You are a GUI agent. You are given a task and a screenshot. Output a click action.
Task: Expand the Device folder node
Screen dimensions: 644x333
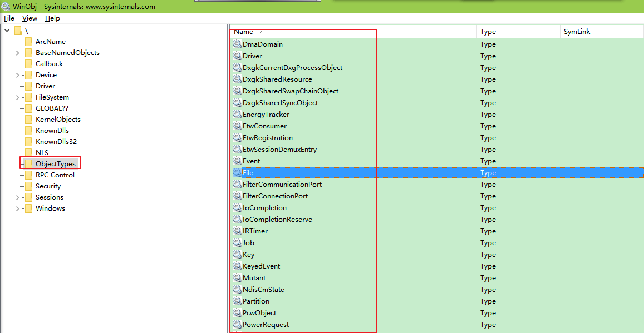[x=17, y=75]
